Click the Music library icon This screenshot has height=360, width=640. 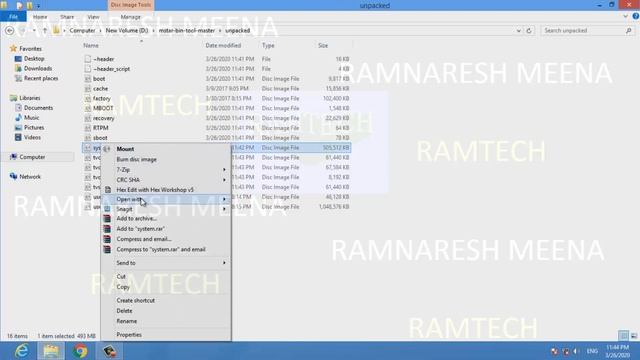click(x=18, y=118)
